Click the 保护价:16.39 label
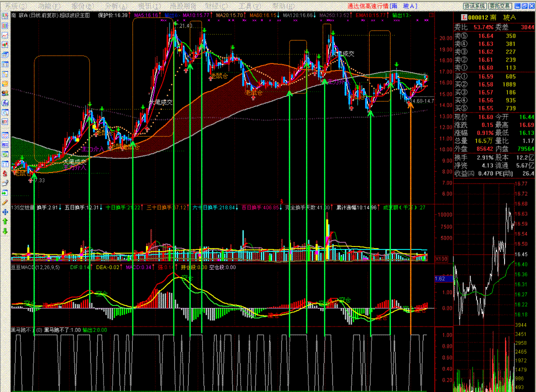 coord(113,15)
